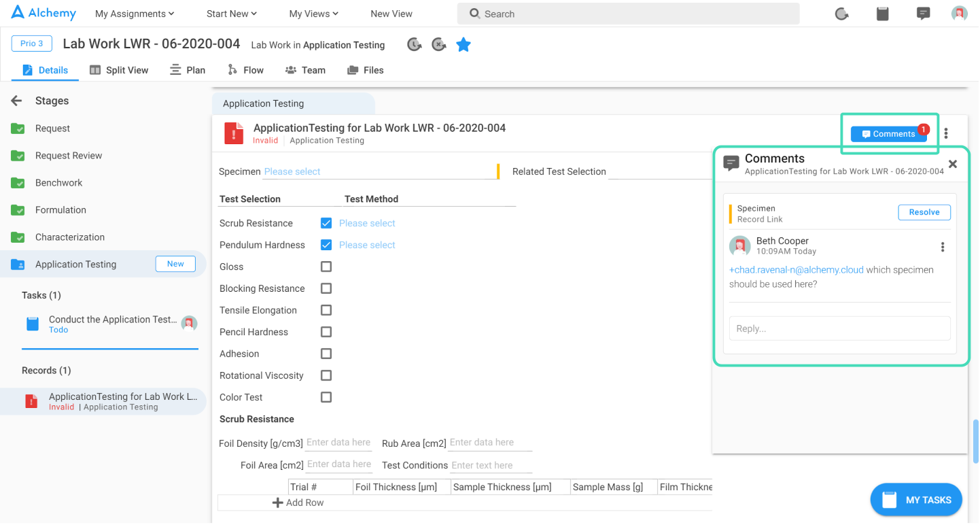This screenshot has height=527, width=980.
Task: Switch to the Plan tab
Action: pyautogui.click(x=188, y=70)
